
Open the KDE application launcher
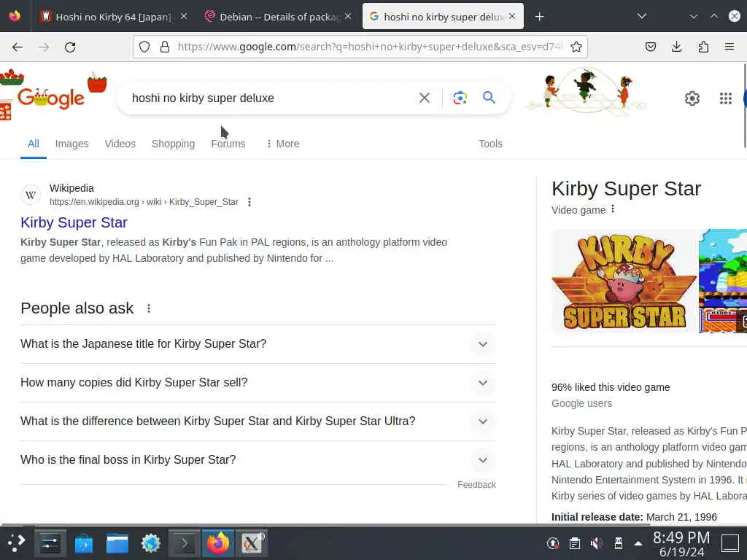coord(16,542)
